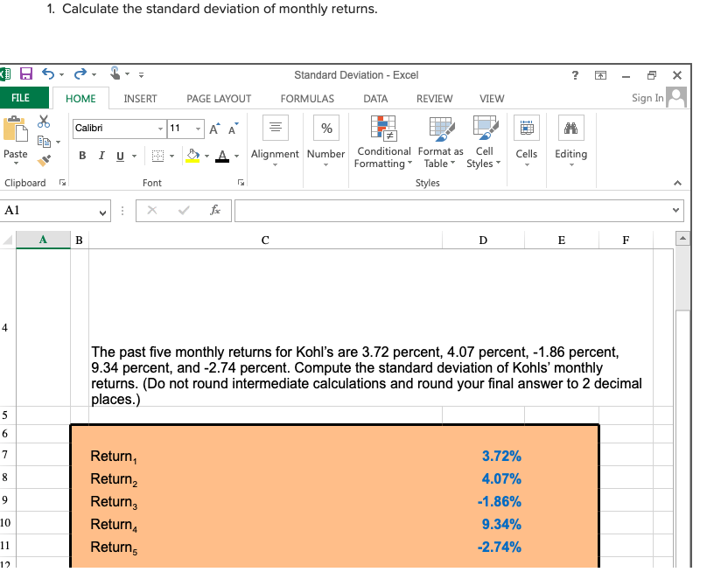The height and width of the screenshot is (572, 728).
Task: Select the cell with -1.86%
Action: click(483, 501)
